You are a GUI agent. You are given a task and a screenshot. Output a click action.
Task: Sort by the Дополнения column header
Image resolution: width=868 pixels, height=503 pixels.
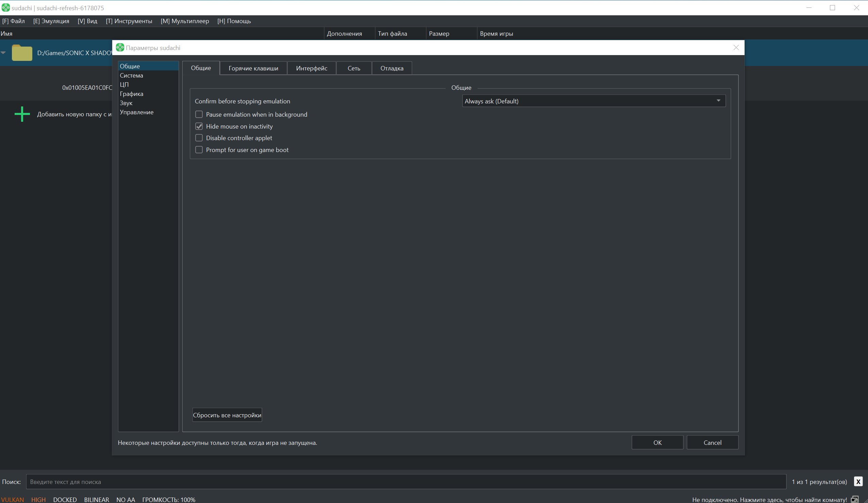[349, 33]
